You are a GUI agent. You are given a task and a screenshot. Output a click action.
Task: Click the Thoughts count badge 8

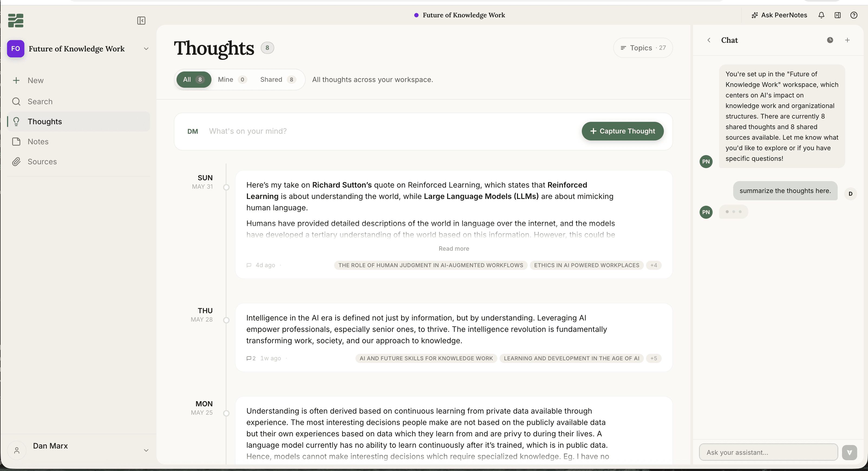click(x=267, y=48)
